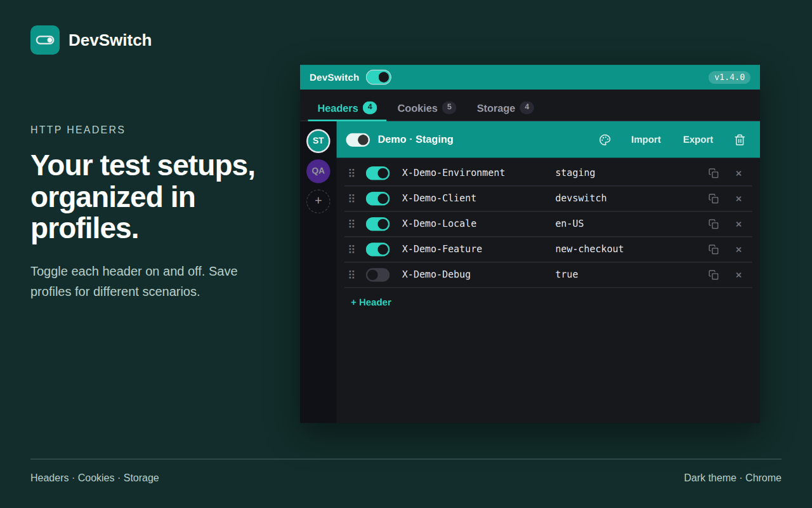Select the ST profile avatar
Screen dimensions: 812x508
pyautogui.click(x=318, y=141)
